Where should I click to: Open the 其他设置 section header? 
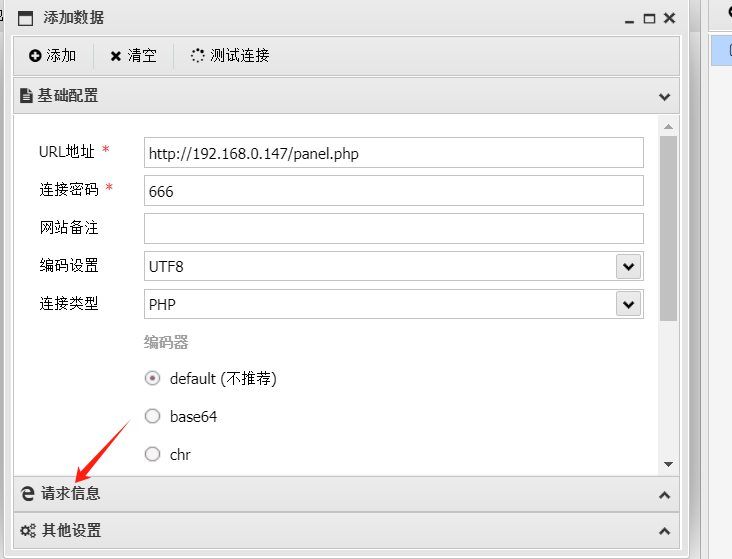346,531
